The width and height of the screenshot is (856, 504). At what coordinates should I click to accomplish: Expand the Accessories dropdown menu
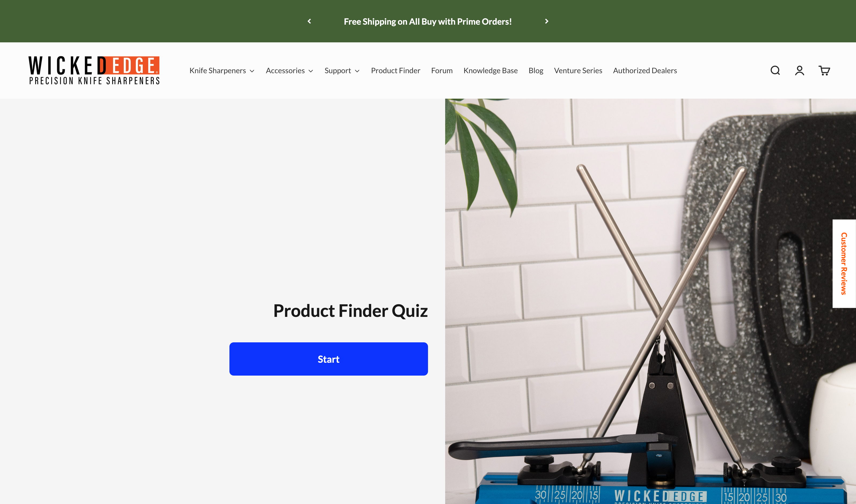289,71
